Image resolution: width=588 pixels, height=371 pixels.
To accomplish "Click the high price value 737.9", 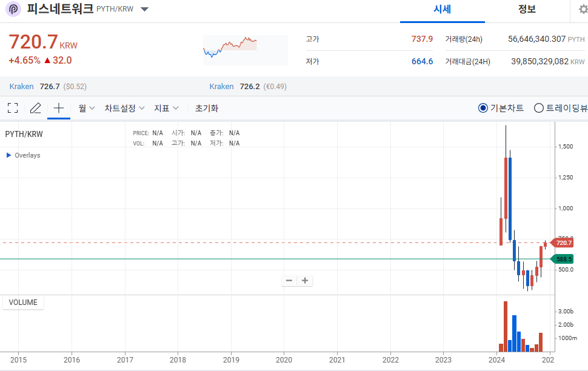I will (422, 39).
